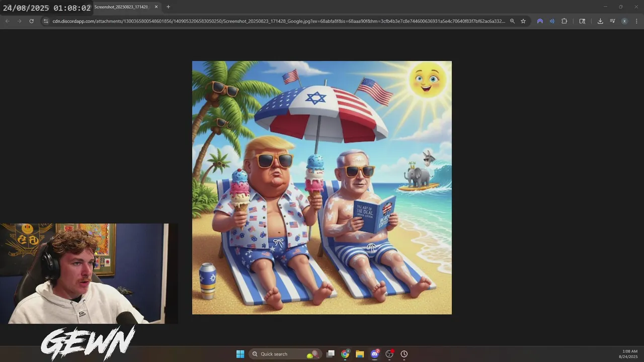This screenshot has width=644, height=362.
Task: Open OBS Studio from the taskbar
Action: tap(389, 354)
